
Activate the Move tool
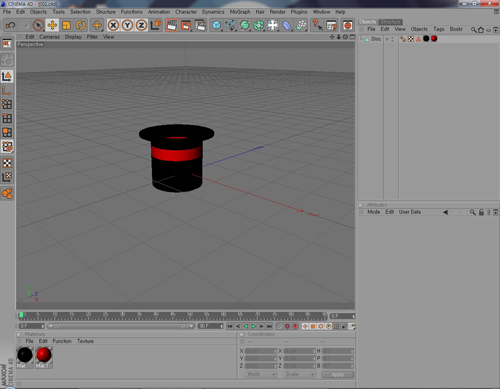pyautogui.click(x=52, y=25)
